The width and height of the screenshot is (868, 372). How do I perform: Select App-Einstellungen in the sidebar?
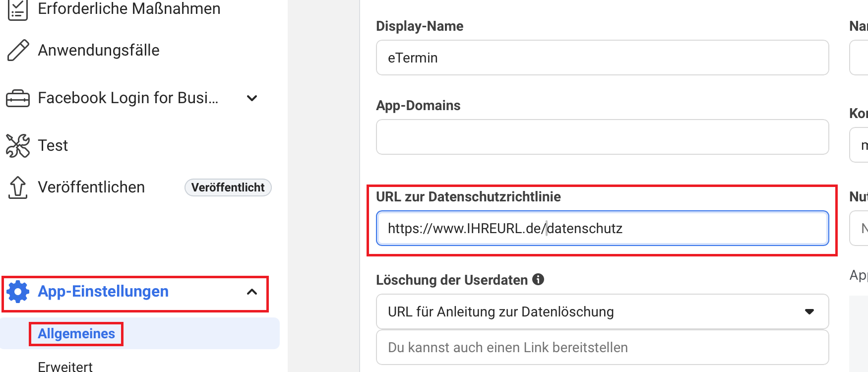pyautogui.click(x=103, y=292)
